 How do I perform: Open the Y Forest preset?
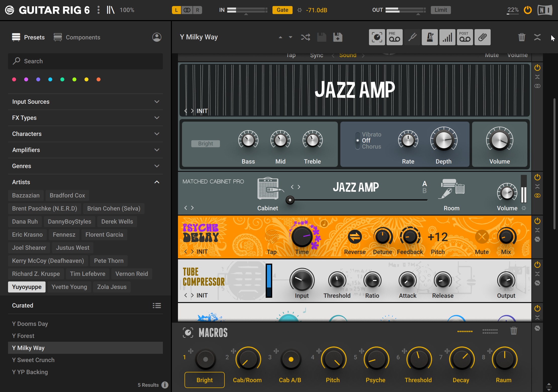[85, 336]
